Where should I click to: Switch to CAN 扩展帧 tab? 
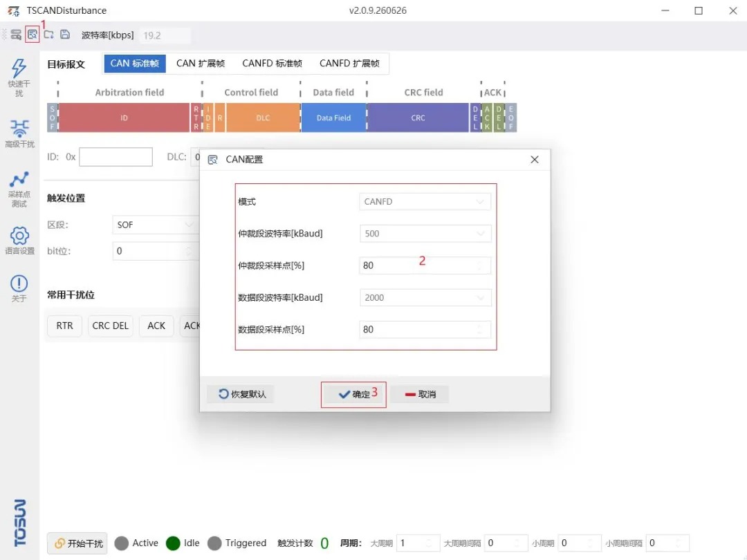201,64
